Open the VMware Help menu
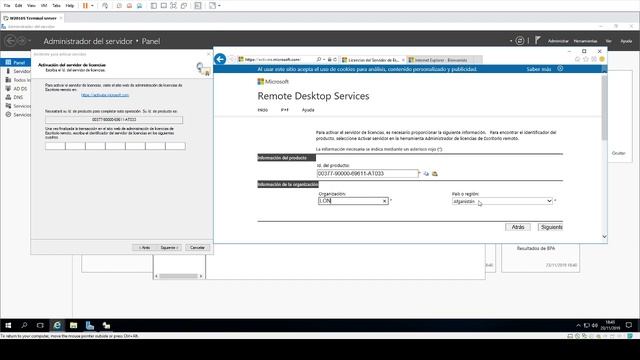 tap(70, 6)
